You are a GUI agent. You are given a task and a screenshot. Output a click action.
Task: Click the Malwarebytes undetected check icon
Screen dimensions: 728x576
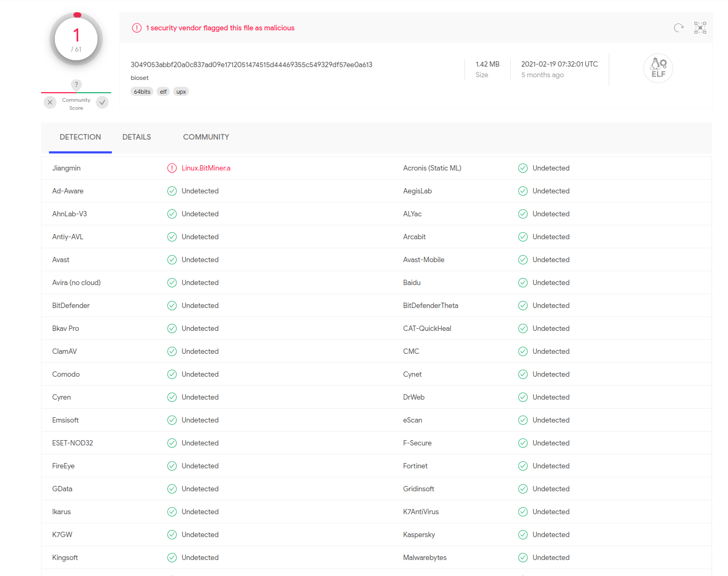(x=523, y=557)
